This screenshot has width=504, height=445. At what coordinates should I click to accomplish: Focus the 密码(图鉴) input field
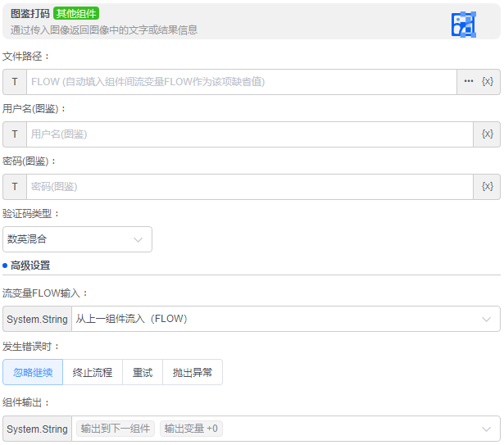(x=250, y=187)
